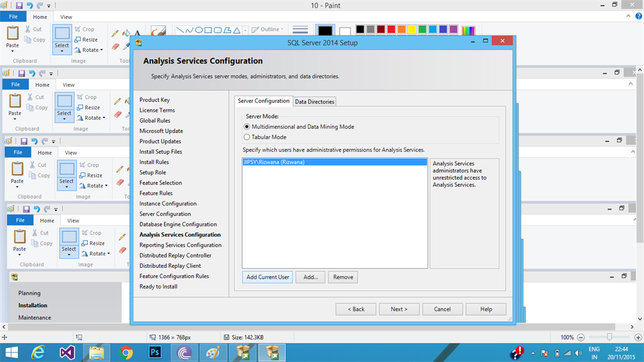Screen dimensions: 644x362
Task: Select the Curve shape
Action: (x=189, y=30)
